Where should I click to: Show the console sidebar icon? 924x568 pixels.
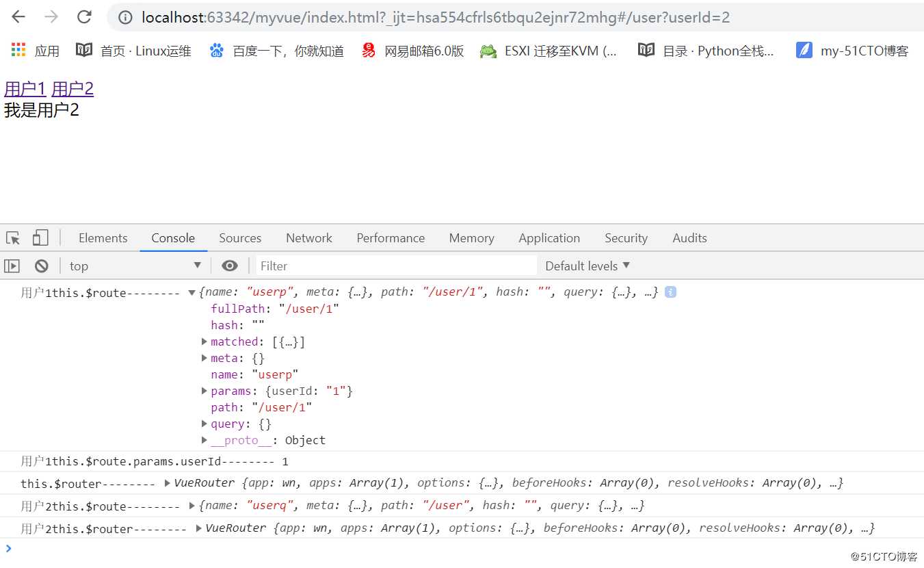12,266
